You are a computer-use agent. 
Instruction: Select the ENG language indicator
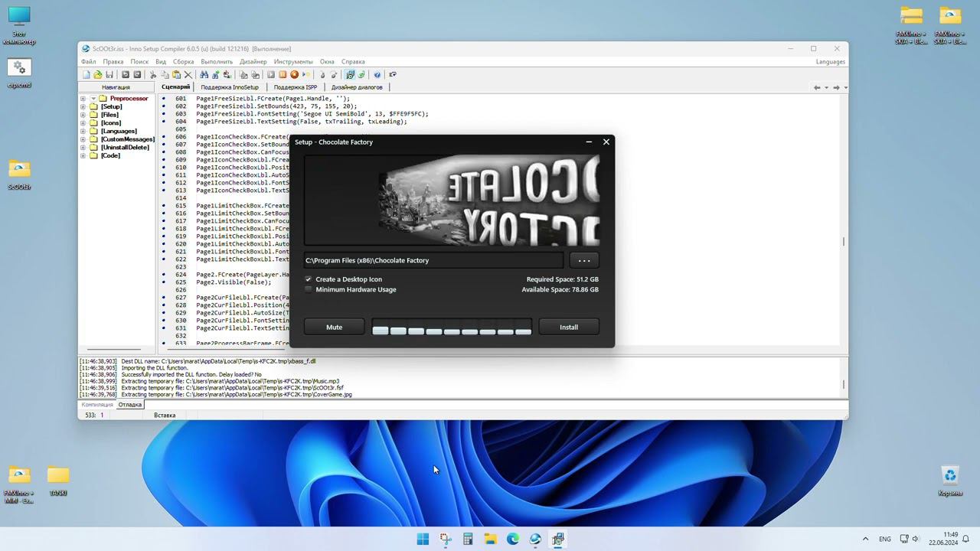pyautogui.click(x=885, y=539)
